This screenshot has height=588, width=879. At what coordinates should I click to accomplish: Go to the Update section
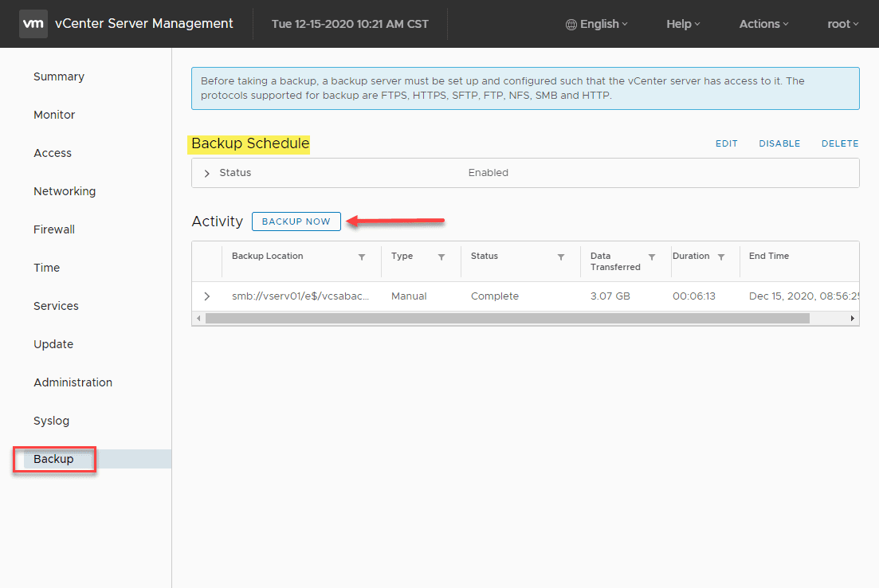pyautogui.click(x=53, y=344)
